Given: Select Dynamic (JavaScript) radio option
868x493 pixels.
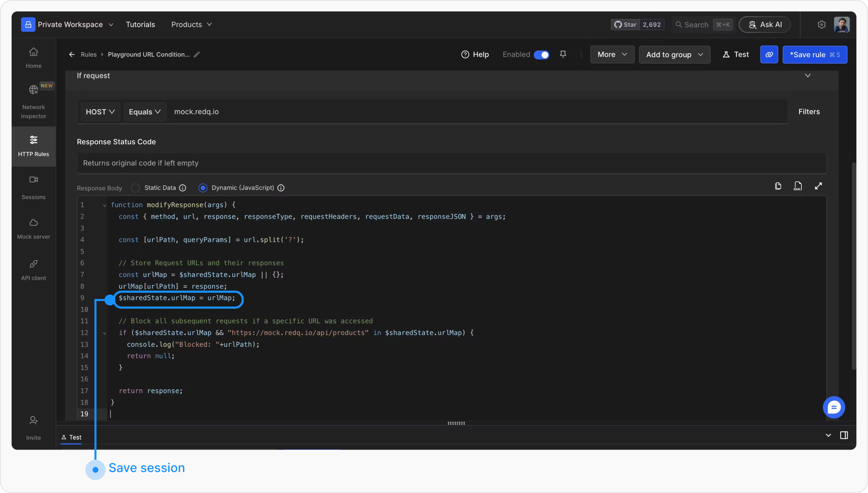Looking at the screenshot, I should (203, 188).
